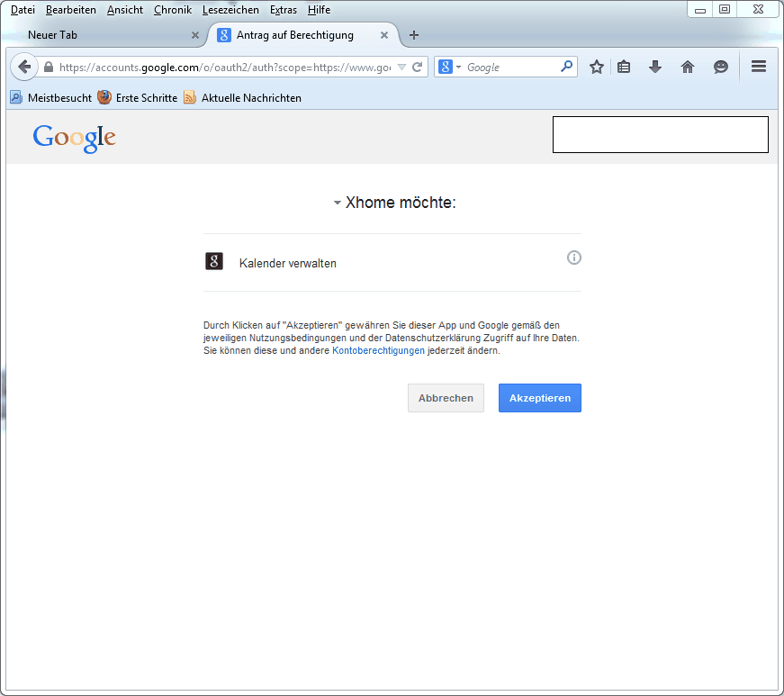Open the search engine selector dropdown
The width and height of the screenshot is (784, 696).
pos(449,68)
